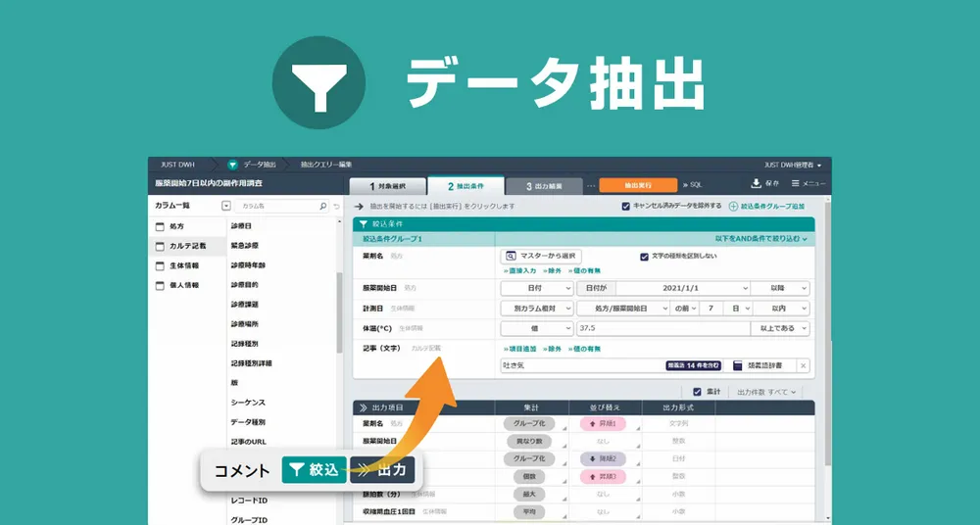Open the JUST DWH管理者 user dropdown
The width and height of the screenshot is (980, 525).
793,165
